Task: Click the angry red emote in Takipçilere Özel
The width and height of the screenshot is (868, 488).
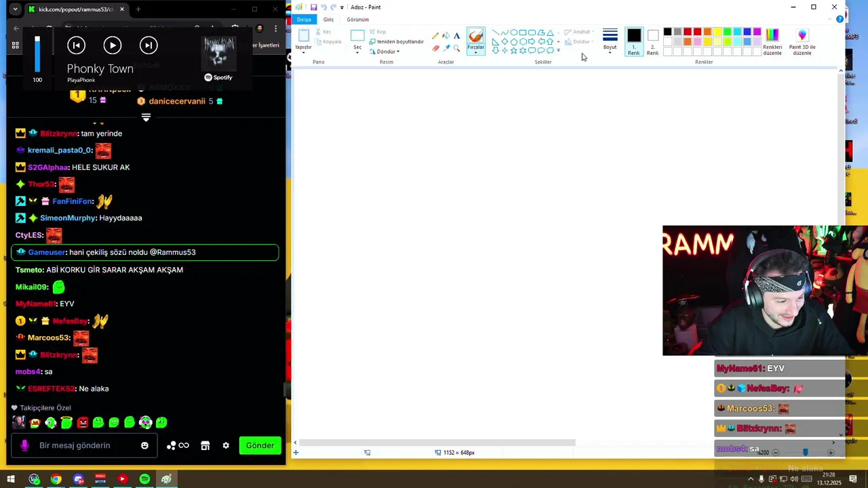Action: coord(83,422)
